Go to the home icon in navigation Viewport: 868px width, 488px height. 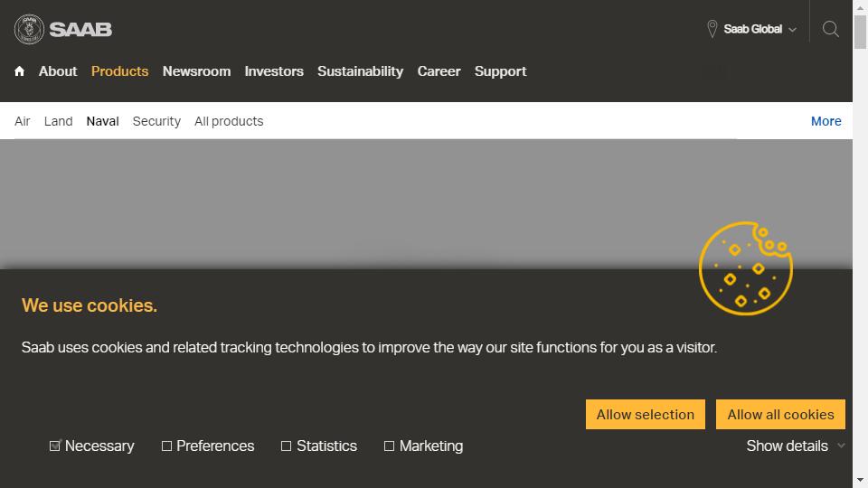[19, 71]
